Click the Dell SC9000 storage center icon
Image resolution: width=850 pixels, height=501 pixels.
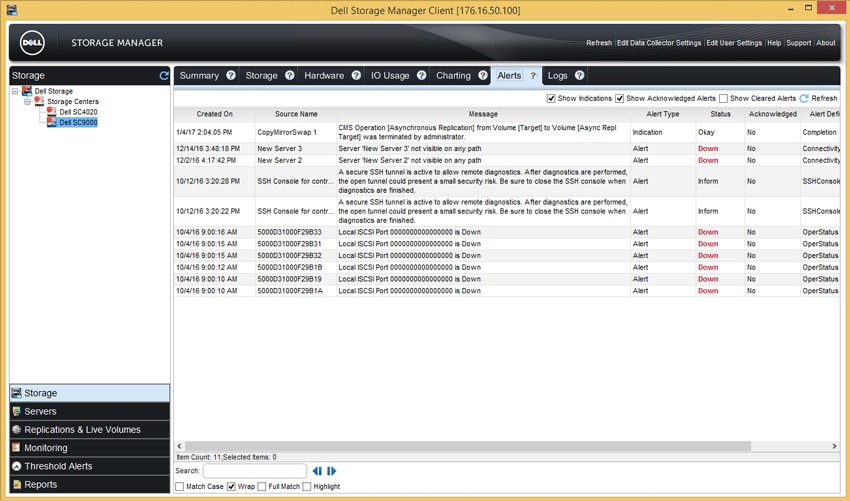click(51, 122)
